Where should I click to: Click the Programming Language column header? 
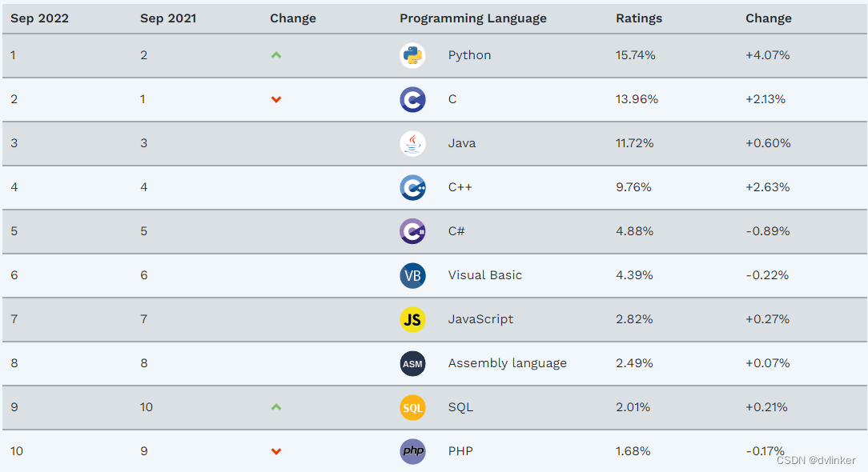coord(472,18)
